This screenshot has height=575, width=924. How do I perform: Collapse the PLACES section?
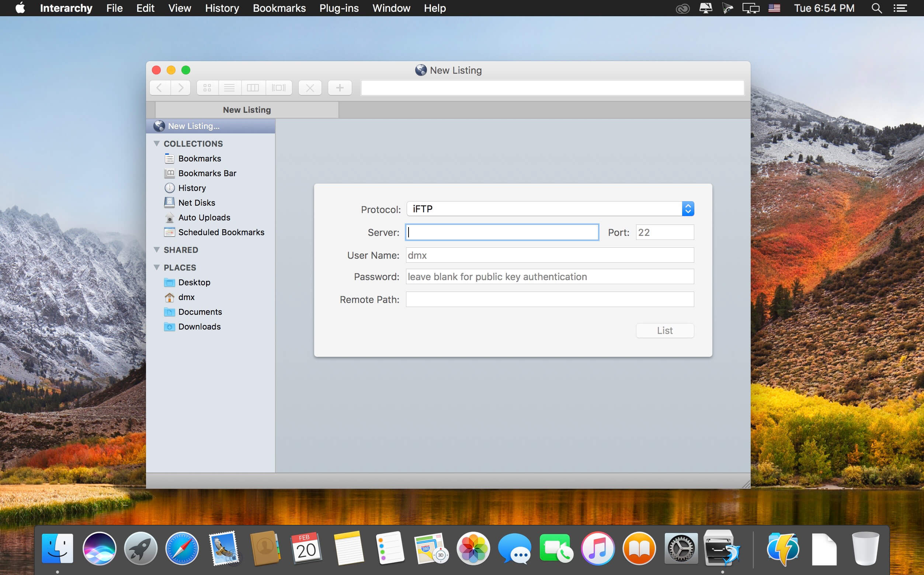[x=157, y=267]
